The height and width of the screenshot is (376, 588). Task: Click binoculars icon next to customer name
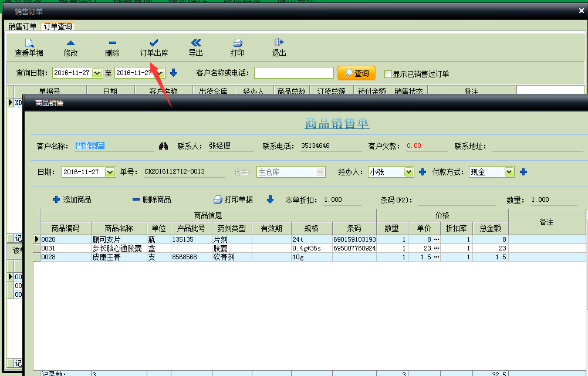163,146
